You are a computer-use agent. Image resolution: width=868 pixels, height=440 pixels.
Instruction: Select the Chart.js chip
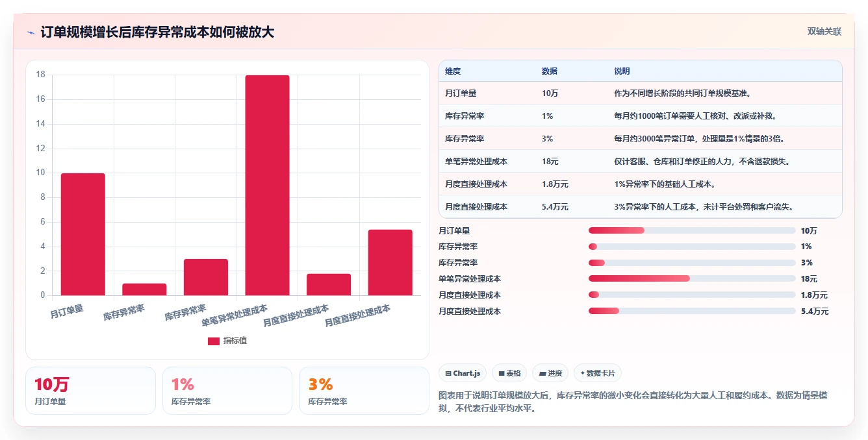[x=463, y=373]
